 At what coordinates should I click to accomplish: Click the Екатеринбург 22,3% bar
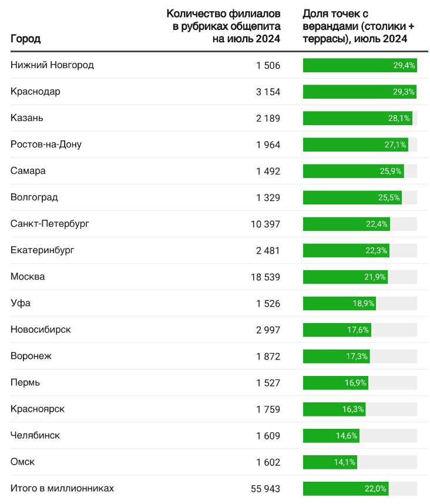[345, 250]
